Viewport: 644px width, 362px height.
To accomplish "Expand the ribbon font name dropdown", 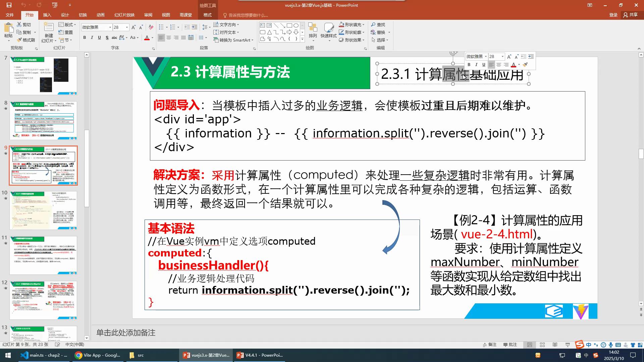I will tap(110, 27).
